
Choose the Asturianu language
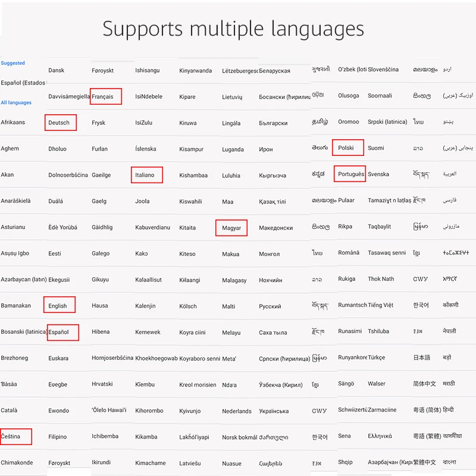13,227
